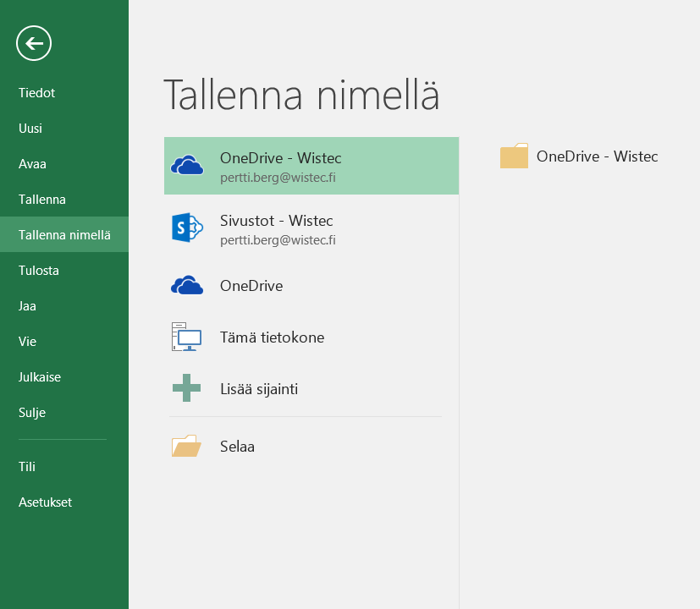Select Uusi in the sidebar

(x=30, y=129)
